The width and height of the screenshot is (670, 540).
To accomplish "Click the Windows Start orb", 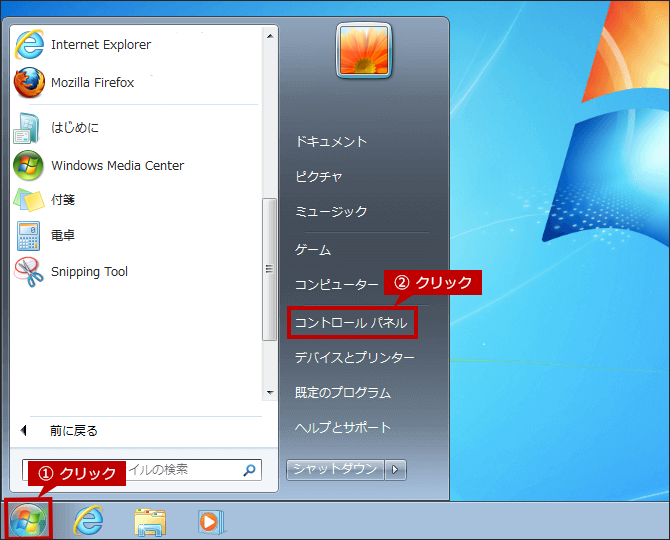I will tap(28, 521).
